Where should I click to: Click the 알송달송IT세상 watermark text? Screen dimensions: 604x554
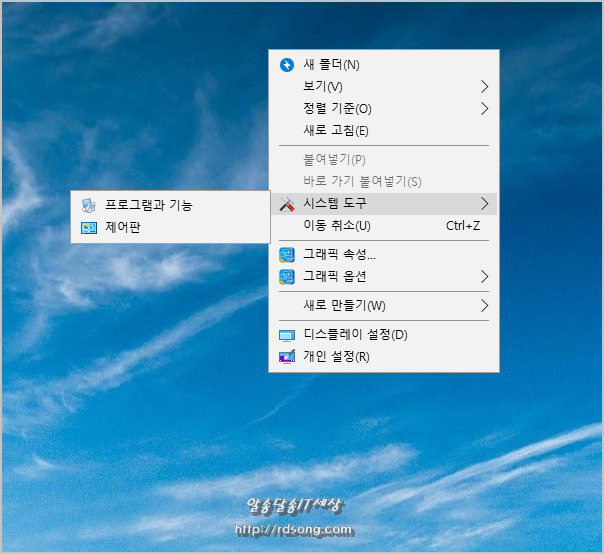294,506
